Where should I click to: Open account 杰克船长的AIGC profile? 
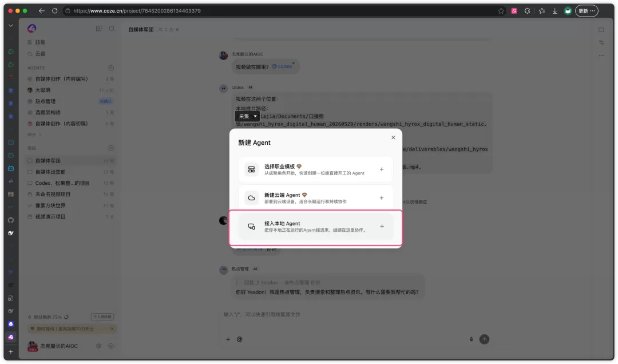coord(53,346)
